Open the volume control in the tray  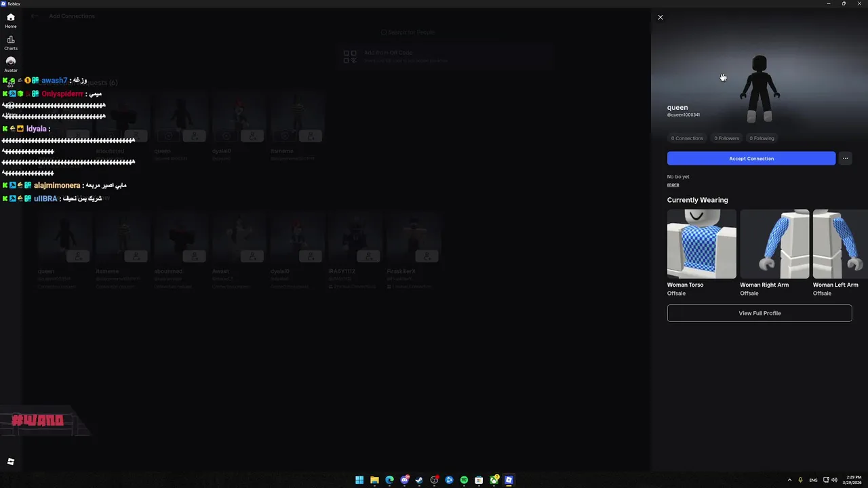pos(835,480)
